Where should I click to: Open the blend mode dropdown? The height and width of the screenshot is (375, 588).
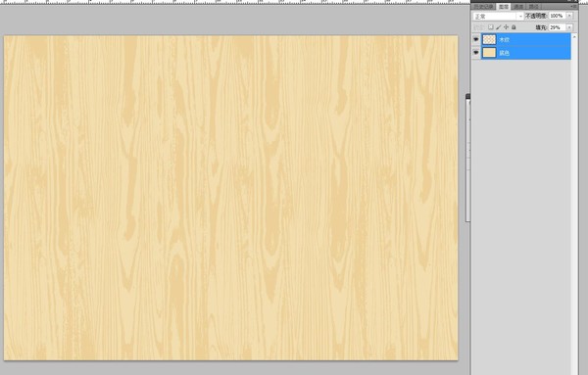point(498,16)
